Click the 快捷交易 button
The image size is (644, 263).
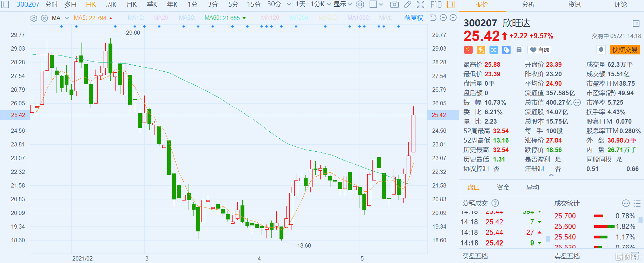625,50
